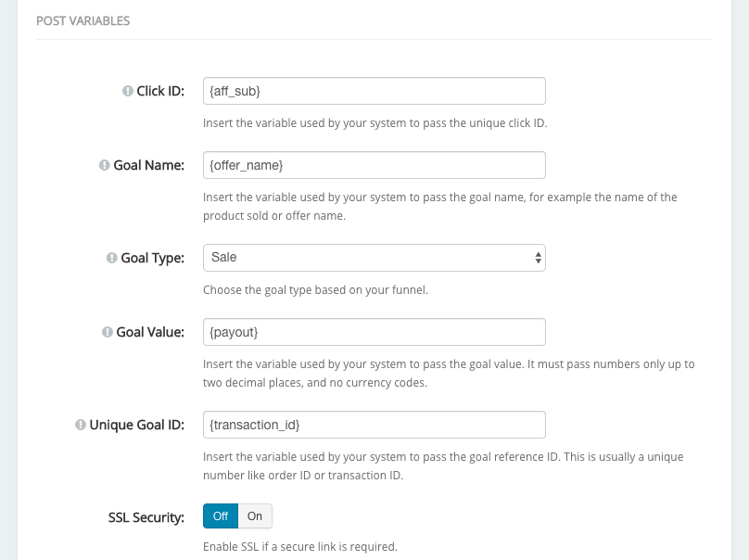
Task: Click into the Goal Value {payout} field
Action: click(374, 332)
